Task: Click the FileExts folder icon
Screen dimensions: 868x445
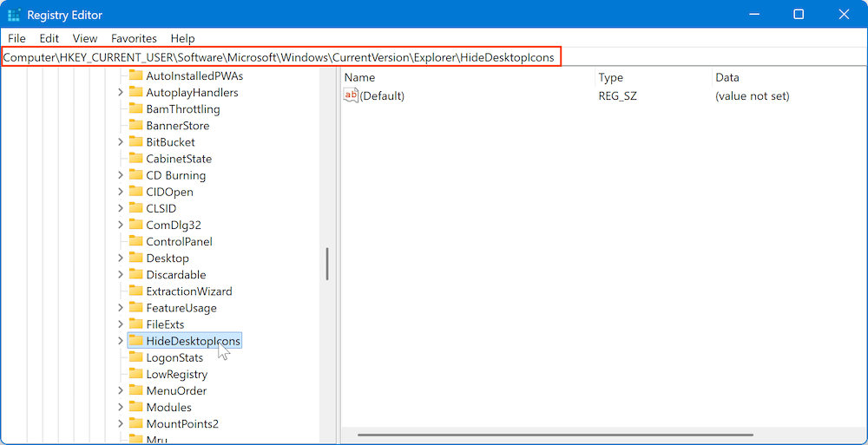Action: click(135, 324)
